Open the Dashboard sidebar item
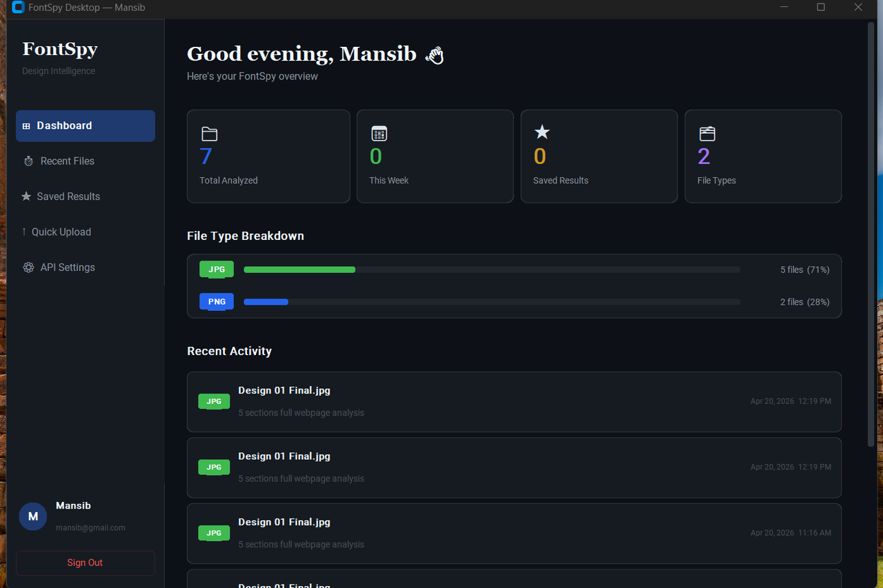 [86, 126]
